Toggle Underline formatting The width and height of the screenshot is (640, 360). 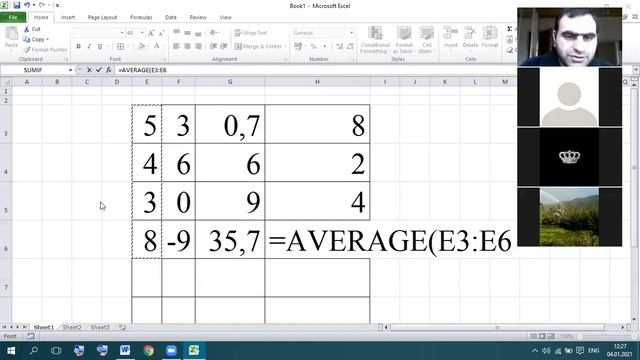click(100, 47)
